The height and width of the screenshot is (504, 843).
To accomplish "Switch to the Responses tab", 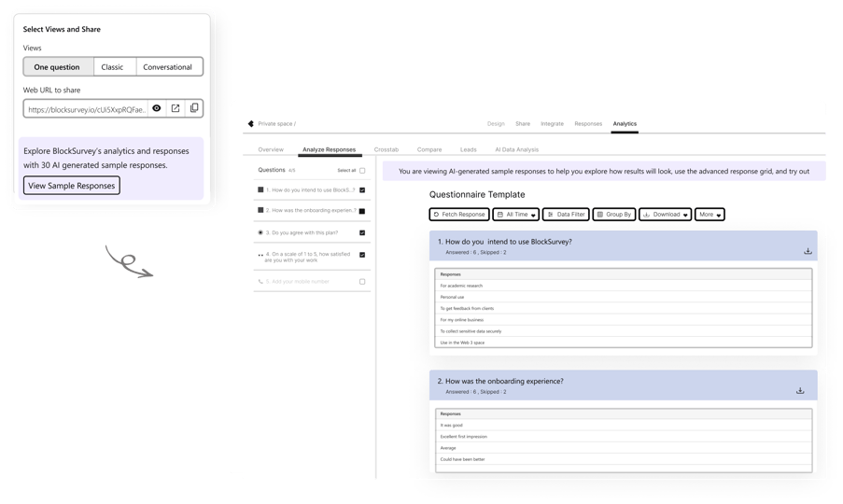I will [588, 123].
